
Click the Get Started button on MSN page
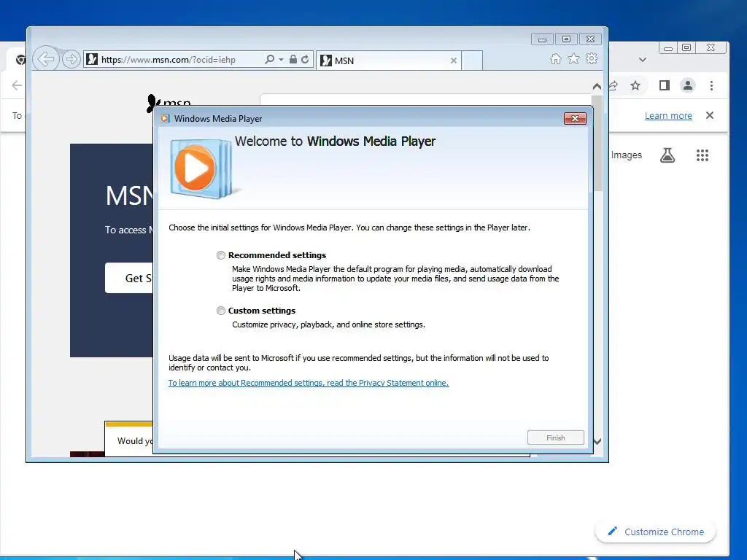click(129, 278)
